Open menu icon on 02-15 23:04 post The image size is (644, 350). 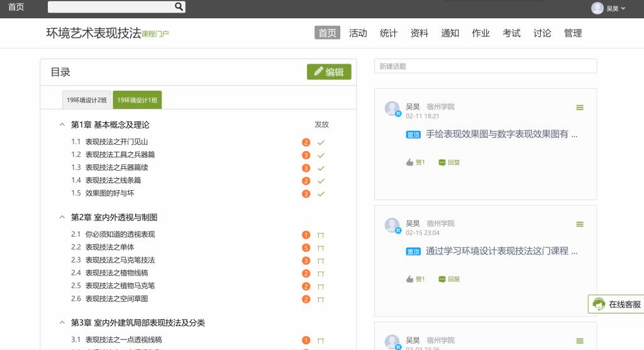click(x=579, y=224)
